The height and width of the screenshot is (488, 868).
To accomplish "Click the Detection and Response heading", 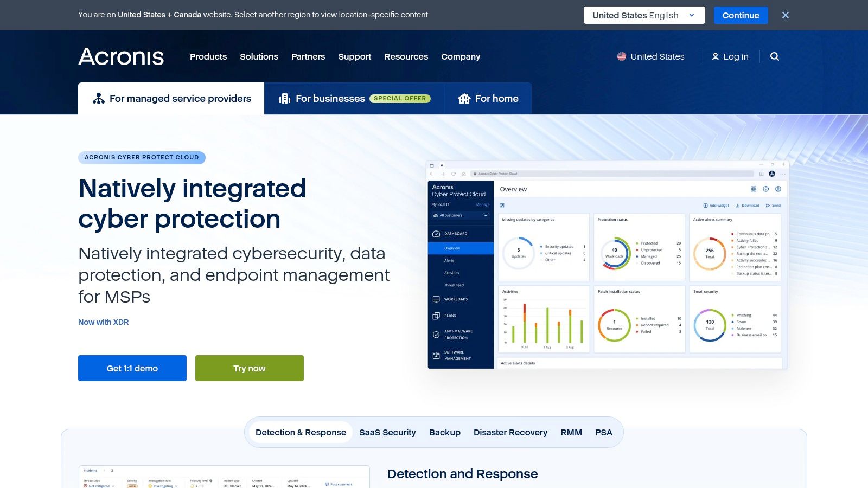I will pyautogui.click(x=463, y=474).
